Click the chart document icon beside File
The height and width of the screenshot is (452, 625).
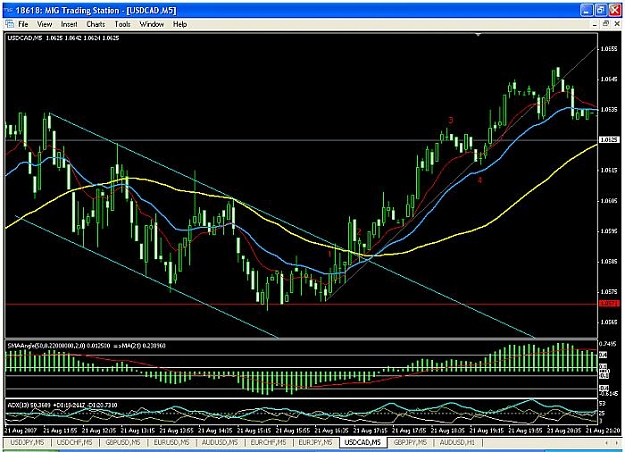click(x=10, y=24)
